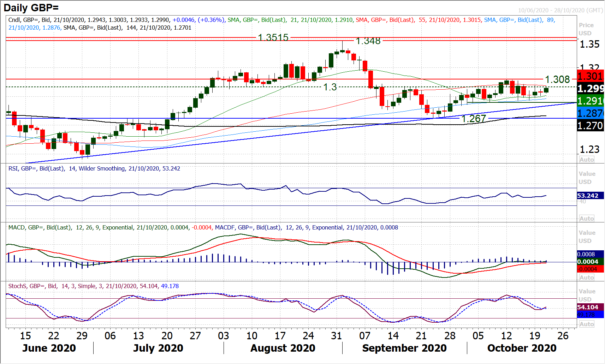Click the RSI indicator legend text
This screenshot has width=605, height=364.
tap(94, 169)
